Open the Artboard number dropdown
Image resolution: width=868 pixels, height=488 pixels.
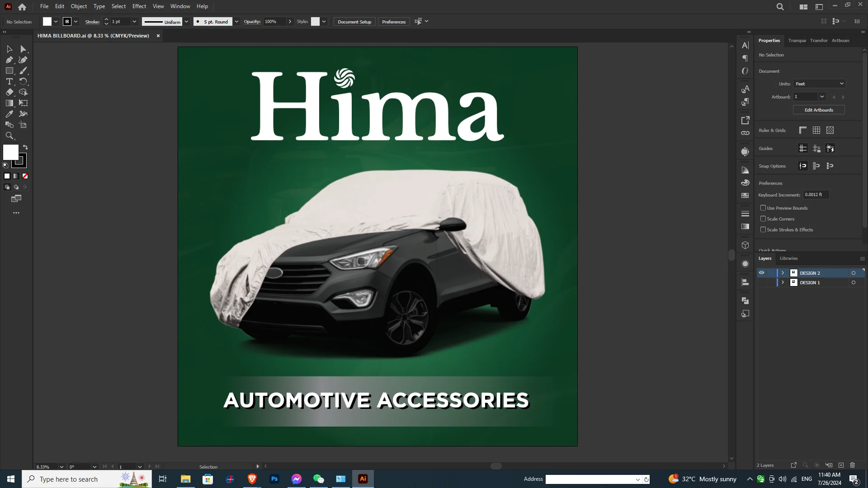822,97
